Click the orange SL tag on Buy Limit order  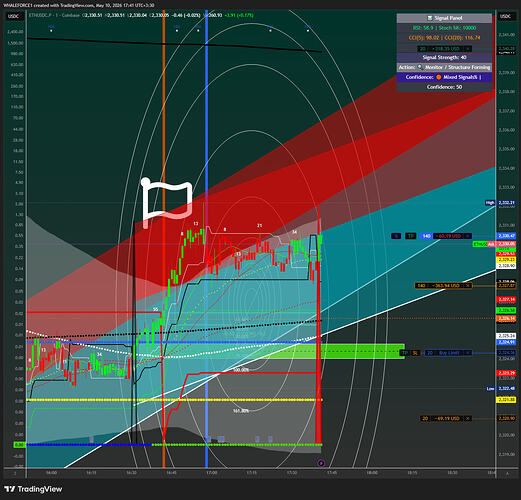point(415,353)
